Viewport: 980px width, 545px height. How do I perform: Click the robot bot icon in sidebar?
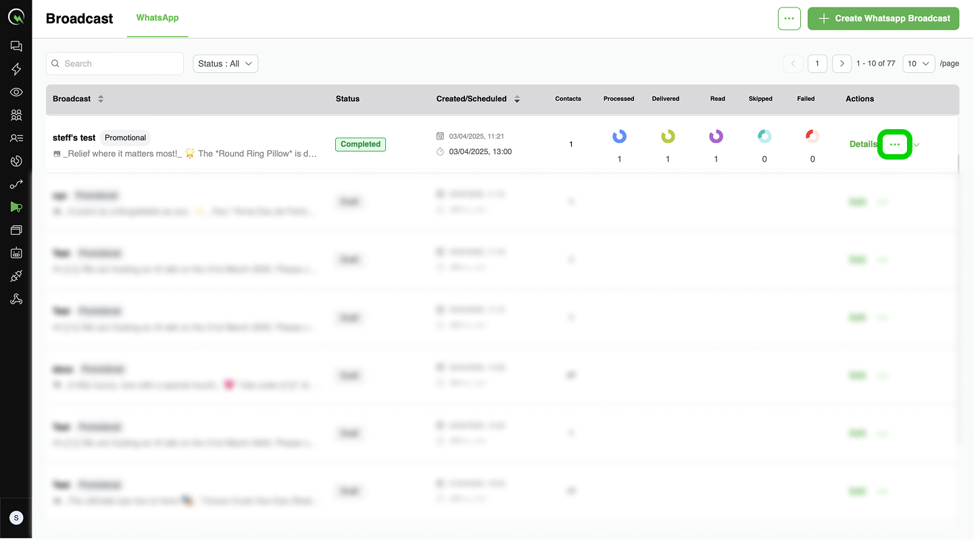(16, 253)
